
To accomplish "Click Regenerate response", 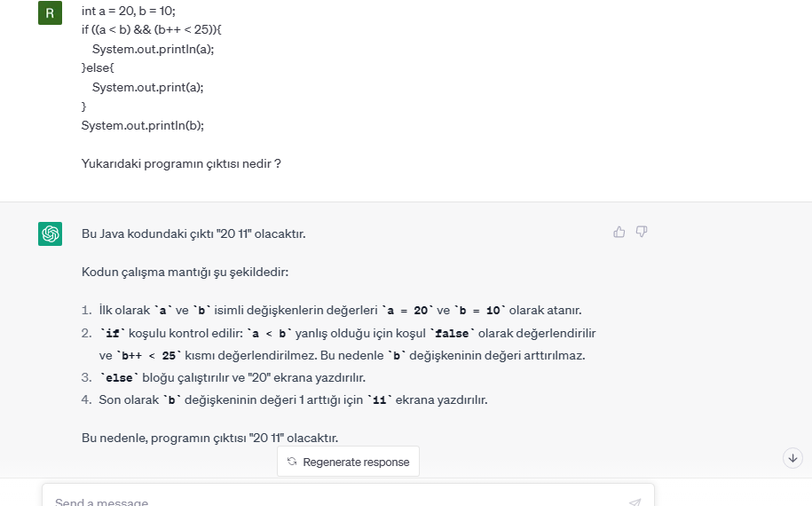I will pyautogui.click(x=349, y=462).
